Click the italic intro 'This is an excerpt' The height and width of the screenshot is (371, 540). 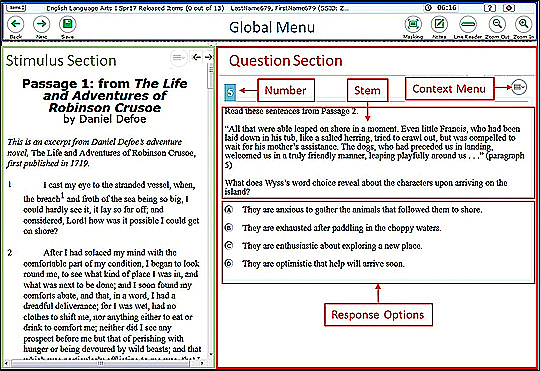click(x=102, y=152)
